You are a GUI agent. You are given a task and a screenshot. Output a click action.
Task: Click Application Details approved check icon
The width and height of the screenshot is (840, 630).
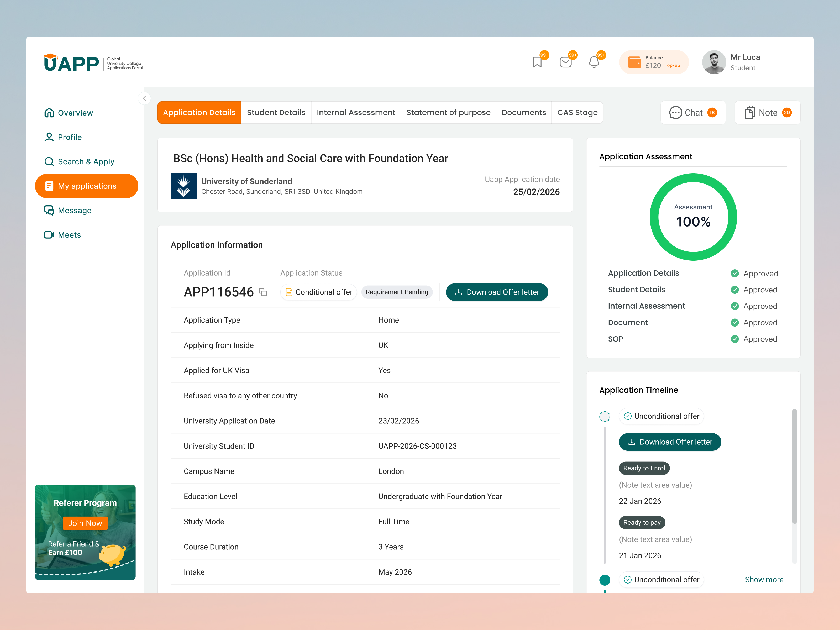(x=735, y=274)
